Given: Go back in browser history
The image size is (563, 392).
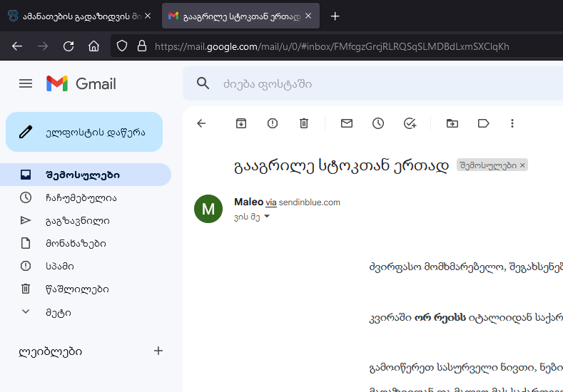Looking at the screenshot, I should tap(17, 46).
